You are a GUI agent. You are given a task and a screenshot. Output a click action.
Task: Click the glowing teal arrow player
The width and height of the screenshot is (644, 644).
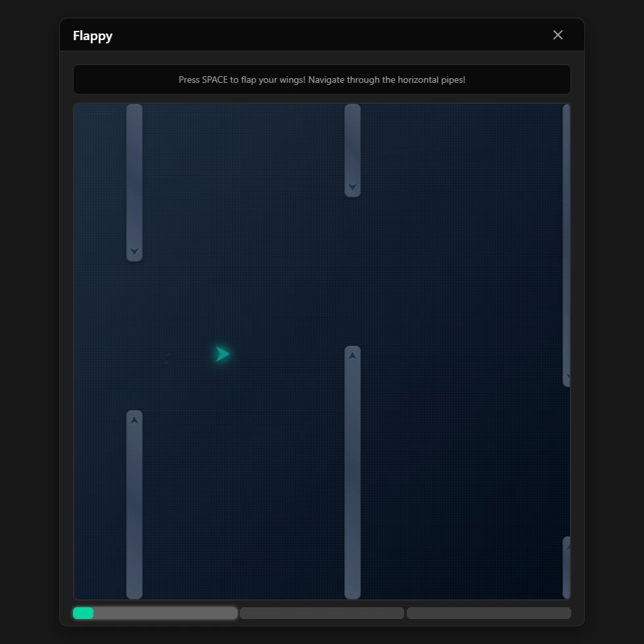click(222, 354)
